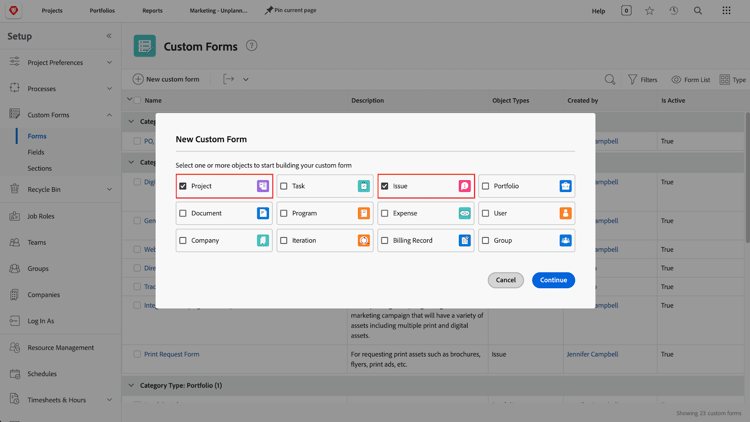The height and width of the screenshot is (422, 750).
Task: Expand Project Preferences in sidebar
Action: click(109, 62)
